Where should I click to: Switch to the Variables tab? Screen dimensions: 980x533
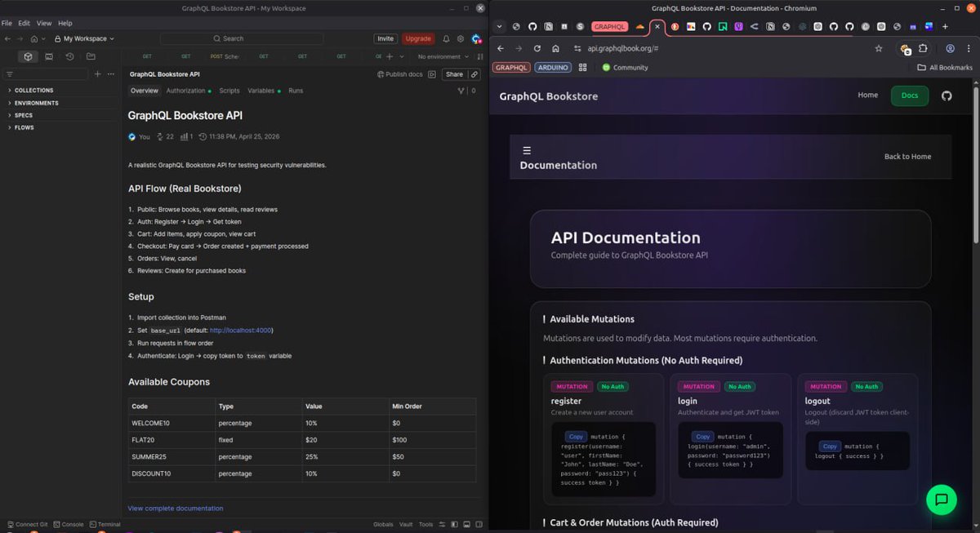pyautogui.click(x=264, y=91)
